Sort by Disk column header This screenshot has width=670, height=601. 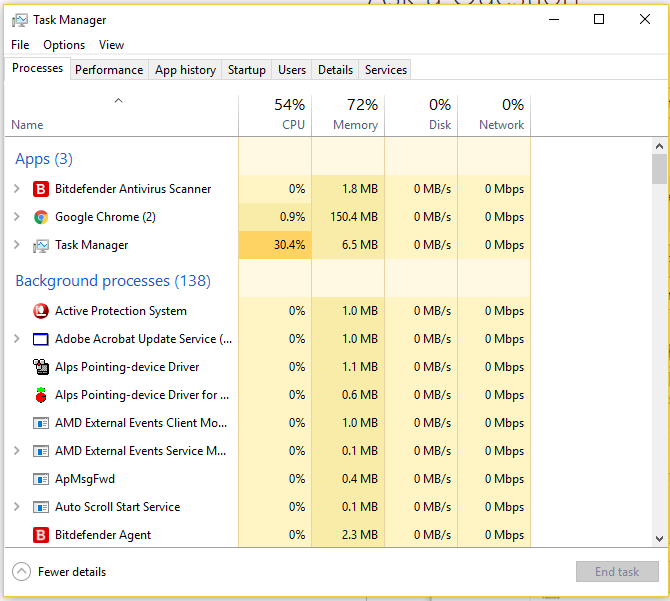[x=421, y=115]
